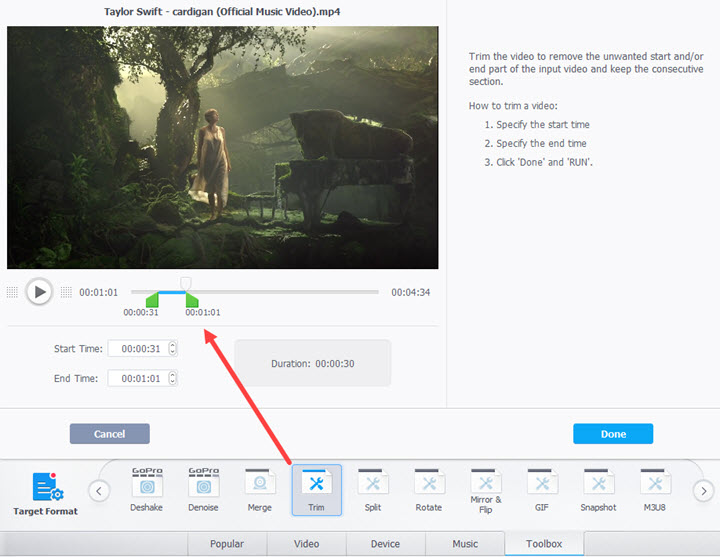Open the M3U8 tool

pyautogui.click(x=655, y=489)
